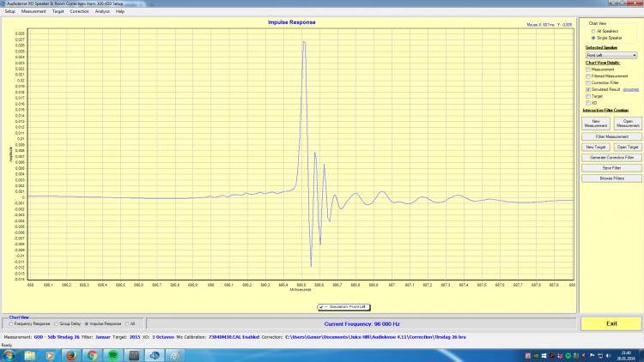Open the last pinned taskbar application
This screenshot has height=362, width=644.
click(x=175, y=355)
